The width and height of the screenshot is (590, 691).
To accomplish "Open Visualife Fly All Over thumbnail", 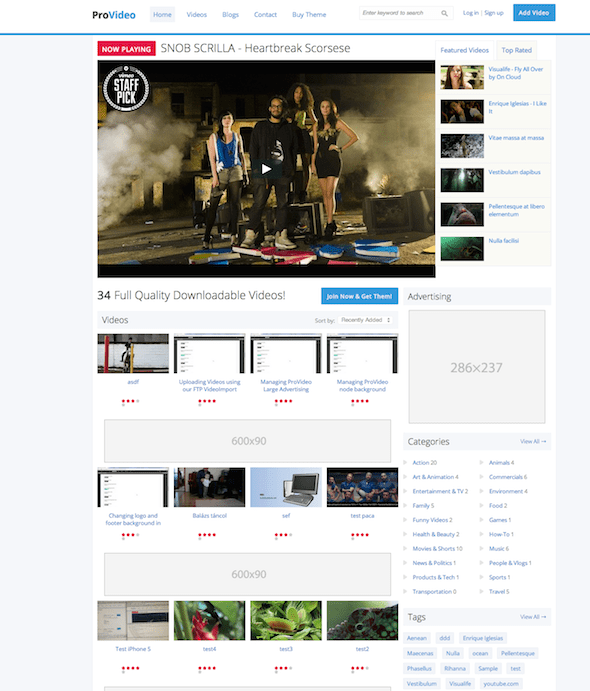I will coord(462,77).
